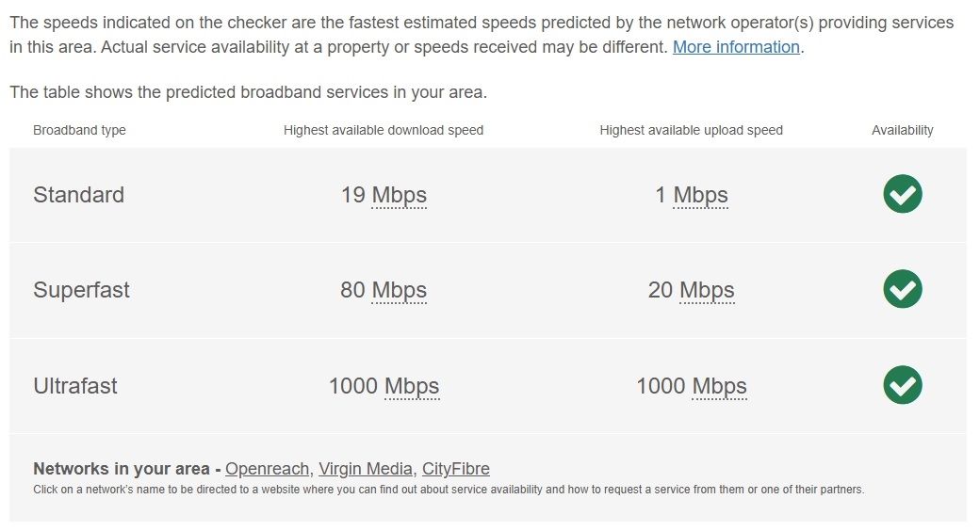
Task: Select the Availability column header
Action: (x=903, y=130)
